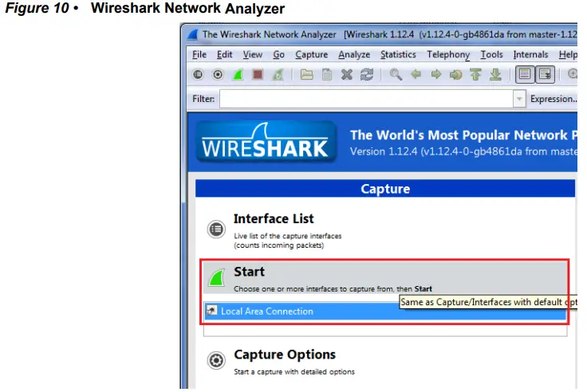The image size is (587, 392).
Task: Click the Interface List round icon
Action: tap(216, 229)
